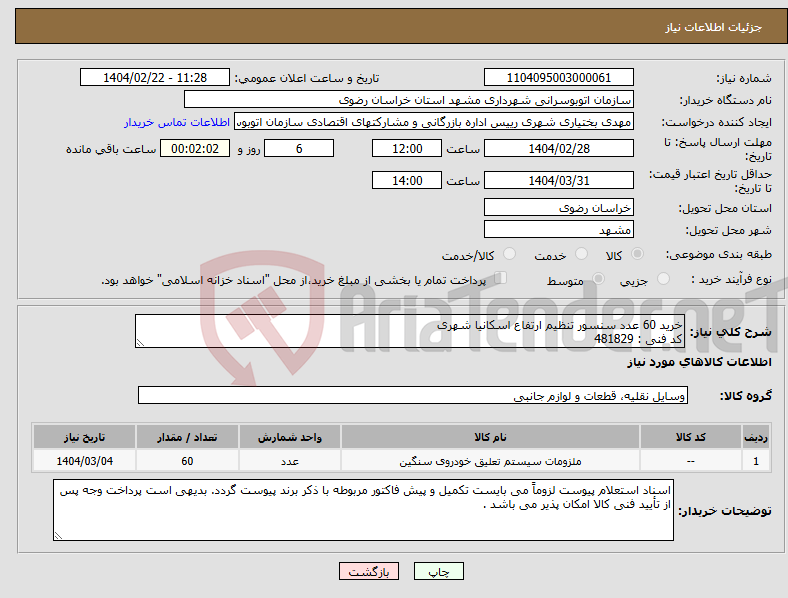The height and width of the screenshot is (598, 788).
Task: Click the buyer notes textarea resize handle
Action: tap(58, 536)
